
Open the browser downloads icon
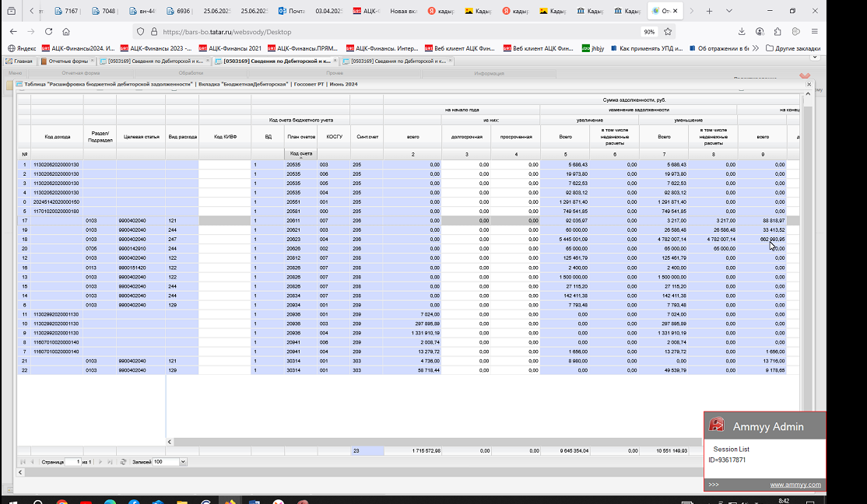(742, 32)
